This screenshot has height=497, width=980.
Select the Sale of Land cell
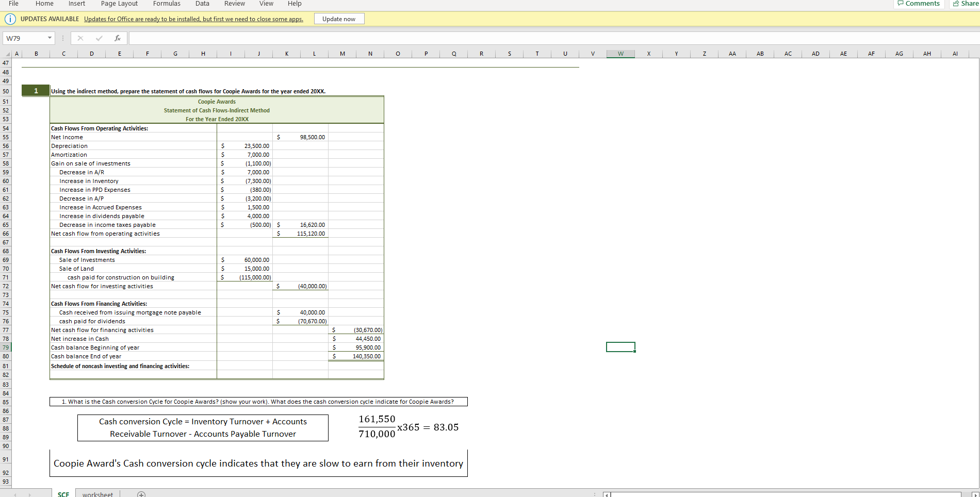click(133, 269)
